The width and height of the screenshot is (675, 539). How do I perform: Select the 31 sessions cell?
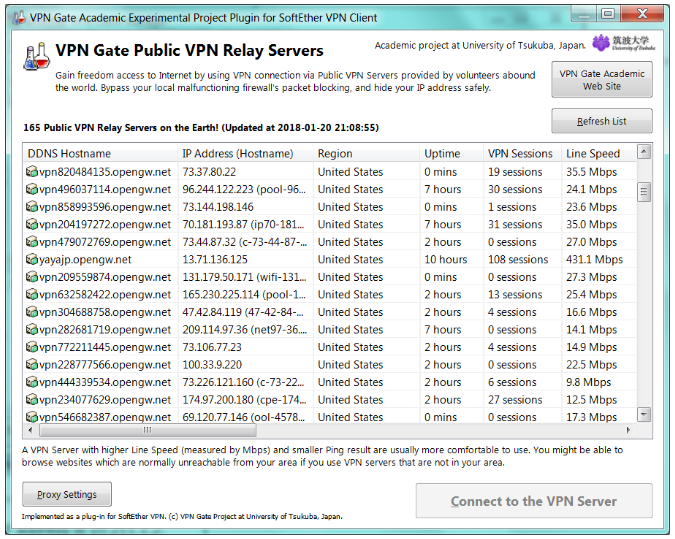(515, 224)
